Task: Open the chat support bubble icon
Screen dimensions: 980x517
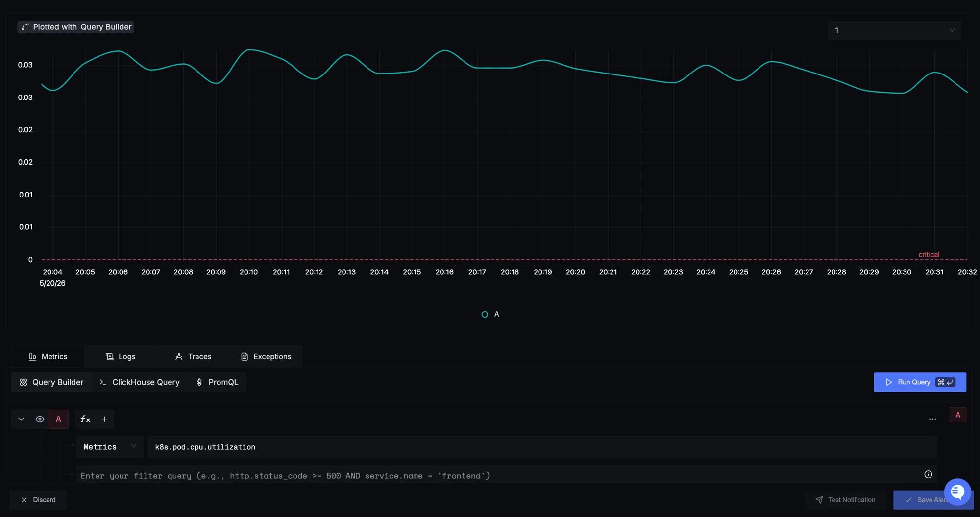Action: pyautogui.click(x=957, y=492)
